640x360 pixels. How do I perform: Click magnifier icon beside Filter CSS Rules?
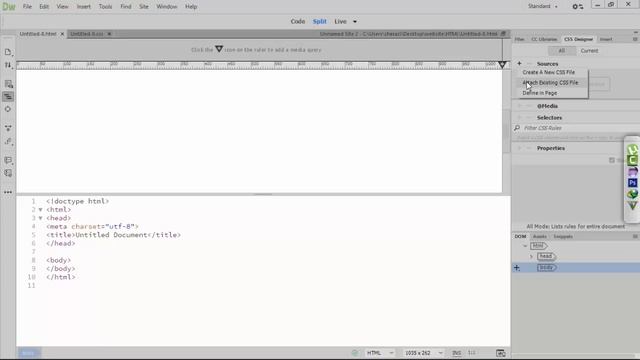[x=517, y=128]
